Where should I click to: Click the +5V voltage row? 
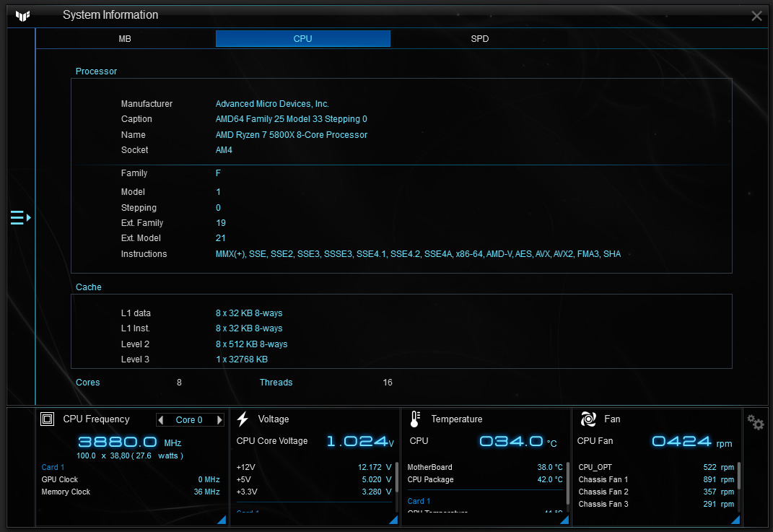314,479
